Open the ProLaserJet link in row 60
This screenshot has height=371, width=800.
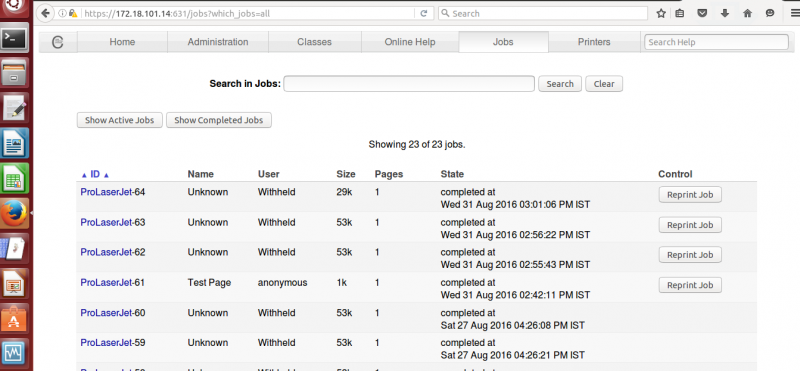tap(106, 313)
